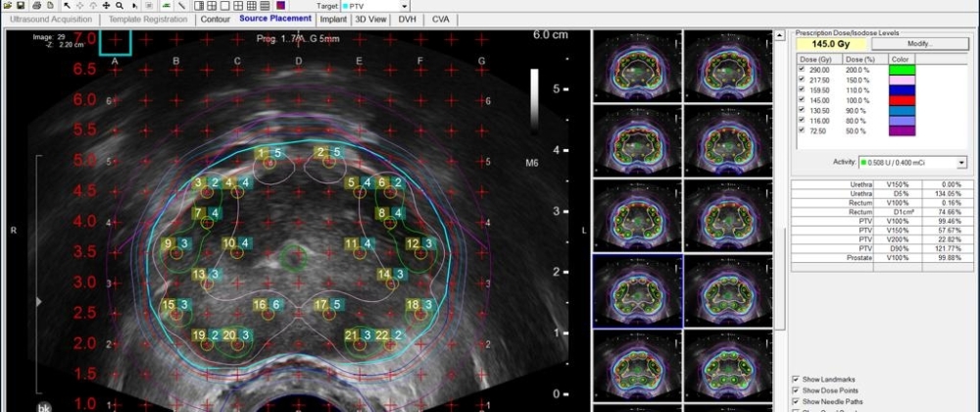Click the Modify... prescription button

click(x=919, y=44)
